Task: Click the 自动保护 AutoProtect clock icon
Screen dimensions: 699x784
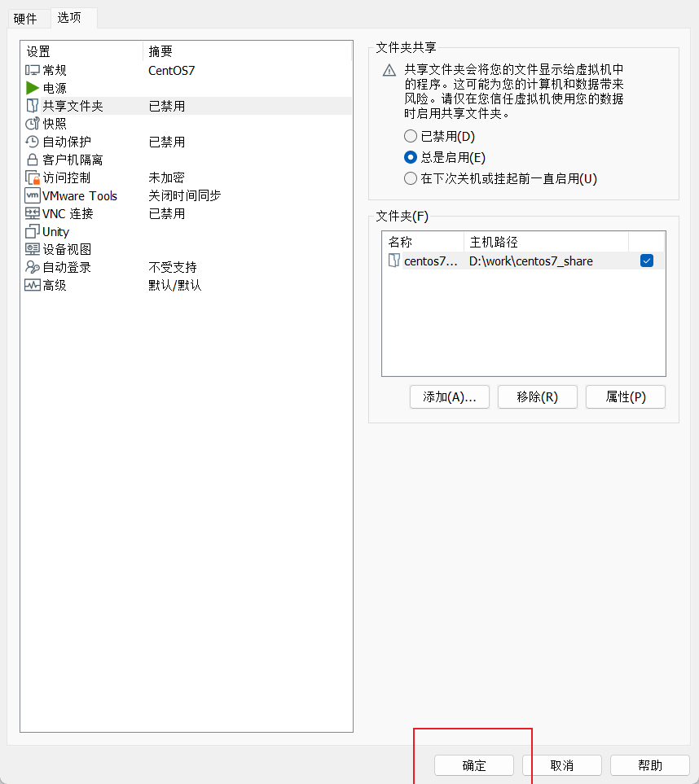Action: [x=33, y=142]
